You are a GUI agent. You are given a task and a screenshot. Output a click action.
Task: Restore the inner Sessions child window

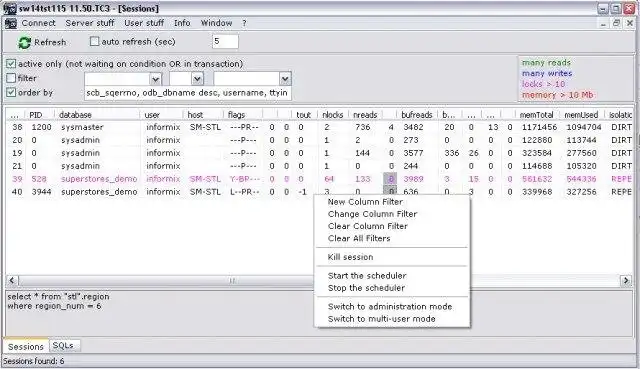point(616,23)
